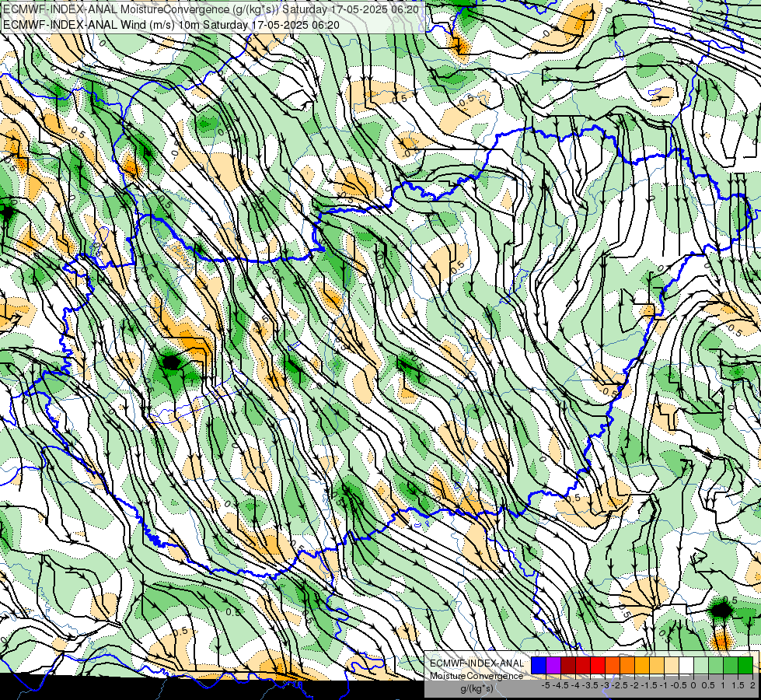The height and width of the screenshot is (700, 761).
Task: Click the '-2' tick label on legend scale
Action: (634, 685)
